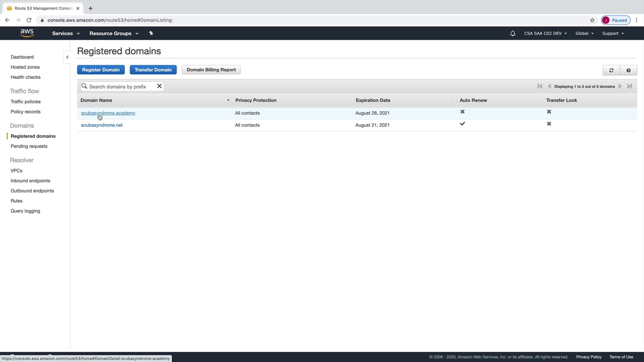Open Outbound endpoints

32,191
